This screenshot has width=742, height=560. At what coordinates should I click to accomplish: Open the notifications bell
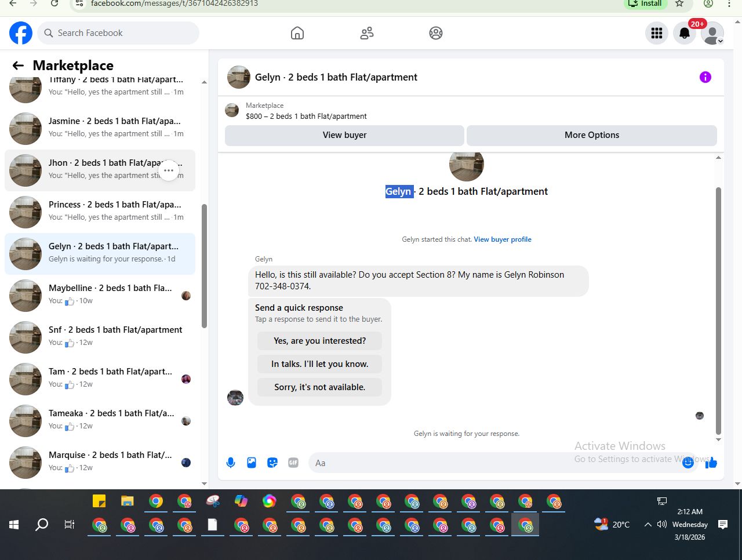[685, 33]
